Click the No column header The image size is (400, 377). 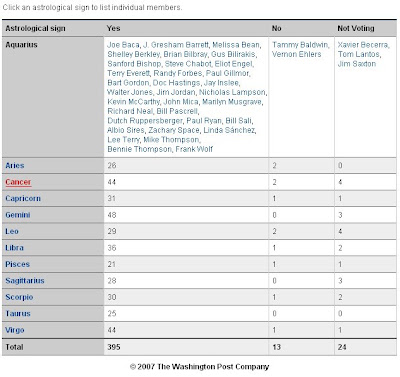click(x=277, y=28)
